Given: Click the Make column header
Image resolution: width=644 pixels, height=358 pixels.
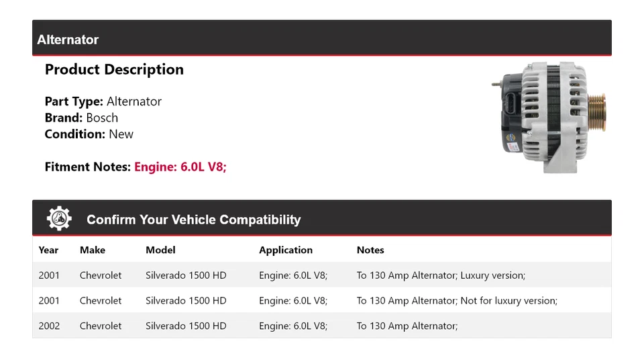Looking at the screenshot, I should (93, 250).
